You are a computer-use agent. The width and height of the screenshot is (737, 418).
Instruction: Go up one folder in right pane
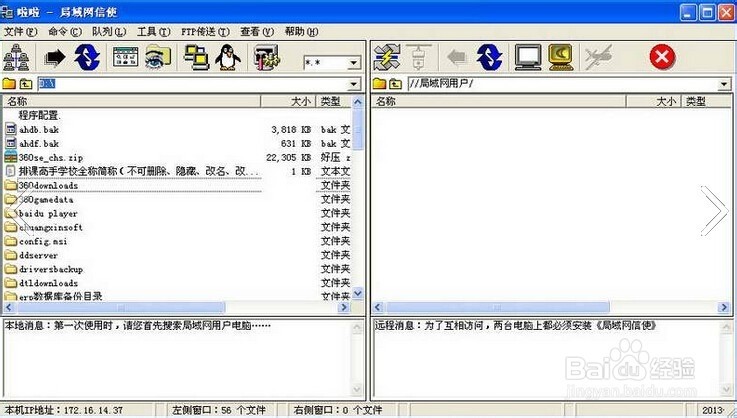pyautogui.click(x=396, y=84)
